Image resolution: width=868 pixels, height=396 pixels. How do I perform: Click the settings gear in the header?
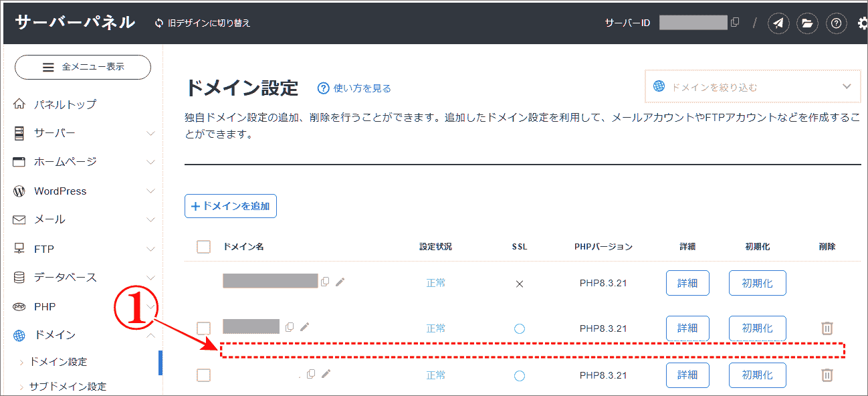tap(862, 22)
